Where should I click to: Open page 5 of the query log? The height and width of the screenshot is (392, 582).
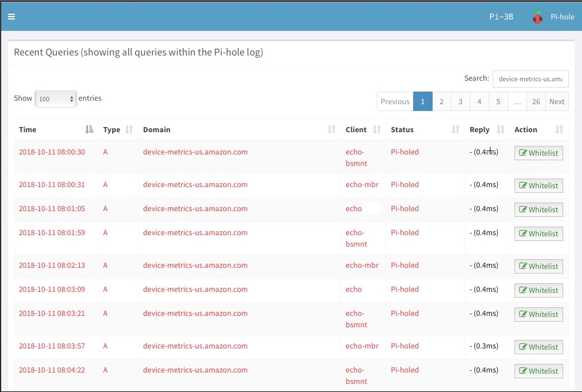point(498,101)
